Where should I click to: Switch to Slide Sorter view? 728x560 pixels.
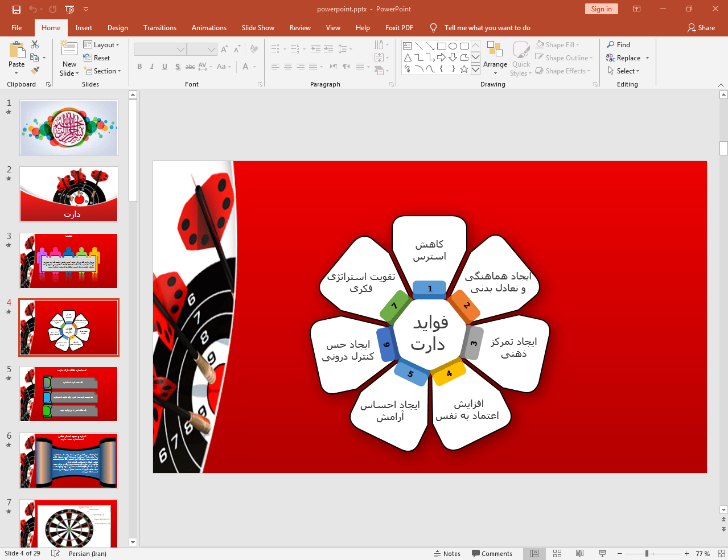(557, 553)
